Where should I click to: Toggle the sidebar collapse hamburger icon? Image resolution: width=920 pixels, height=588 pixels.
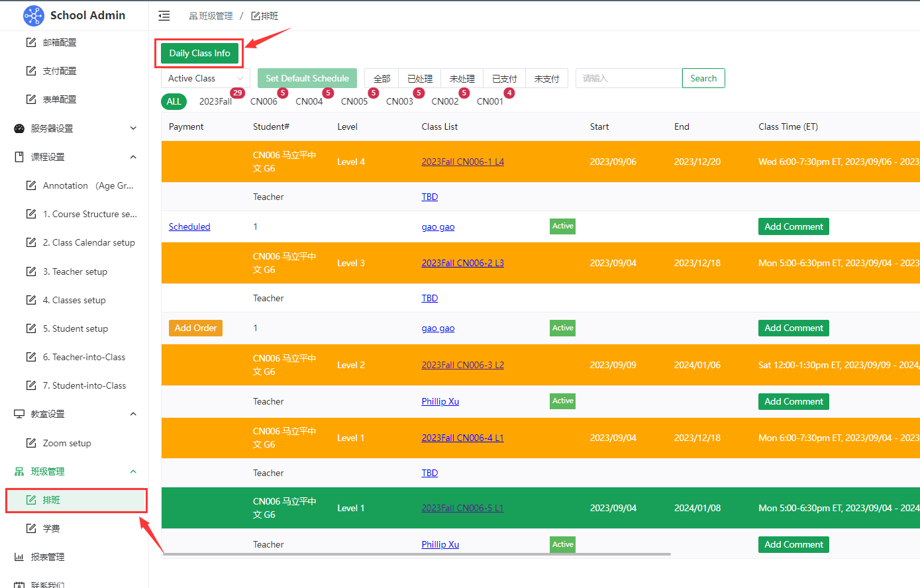164,16
